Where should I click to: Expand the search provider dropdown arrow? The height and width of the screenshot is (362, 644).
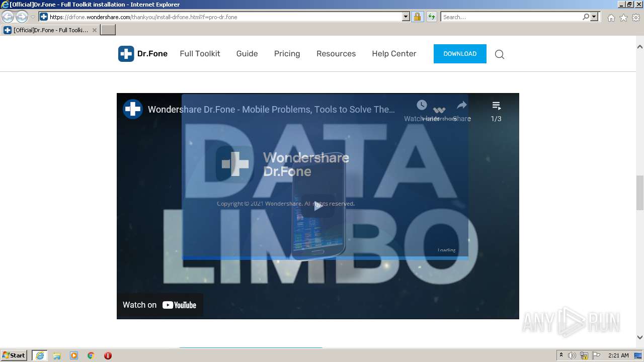[595, 17]
